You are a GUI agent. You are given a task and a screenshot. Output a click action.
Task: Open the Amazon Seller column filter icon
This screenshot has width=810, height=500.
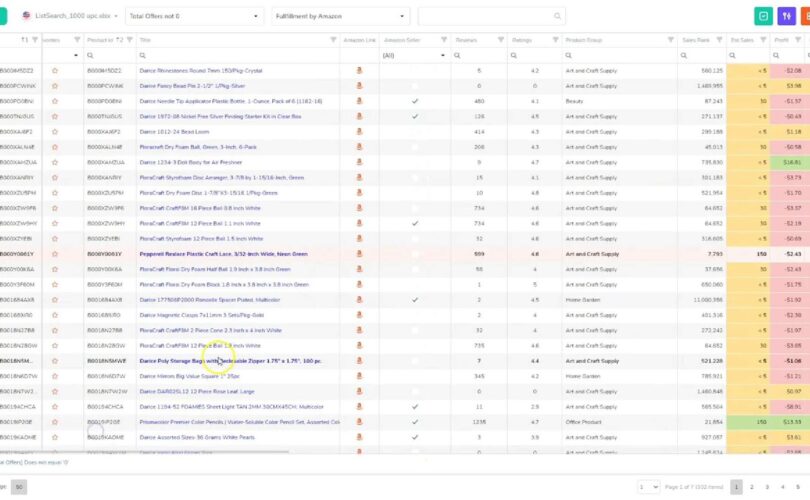444,40
